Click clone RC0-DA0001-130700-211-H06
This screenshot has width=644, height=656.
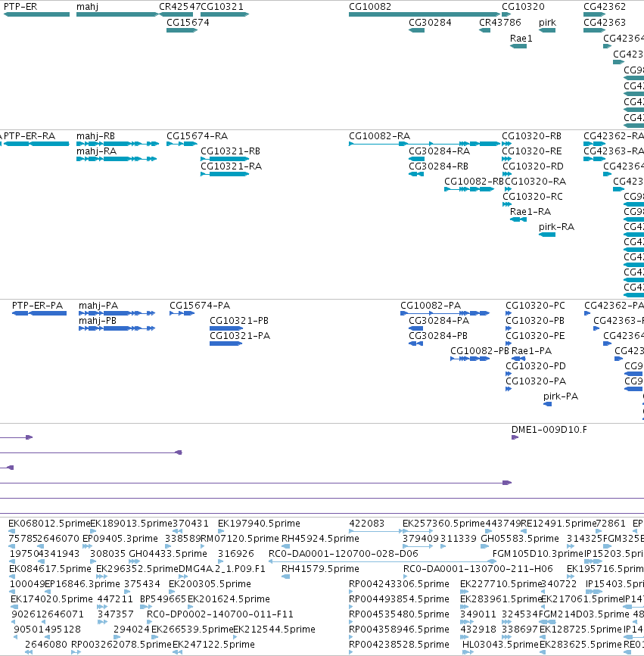point(478,569)
